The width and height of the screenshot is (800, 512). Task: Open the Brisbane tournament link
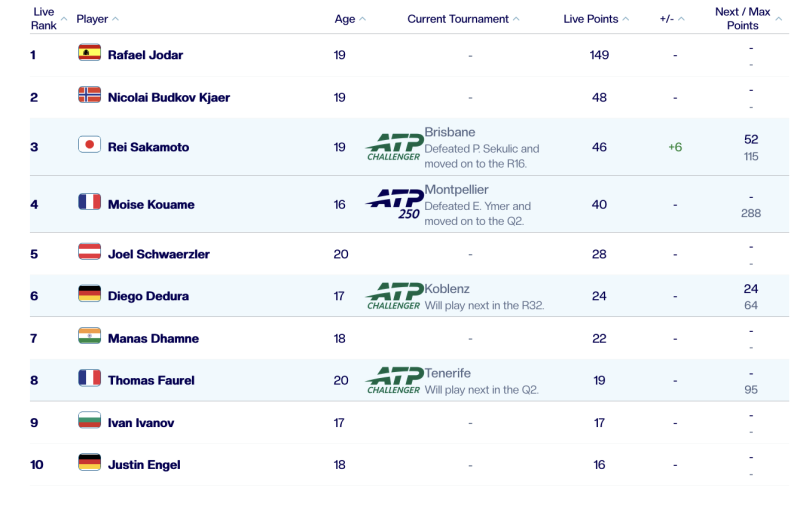(450, 132)
